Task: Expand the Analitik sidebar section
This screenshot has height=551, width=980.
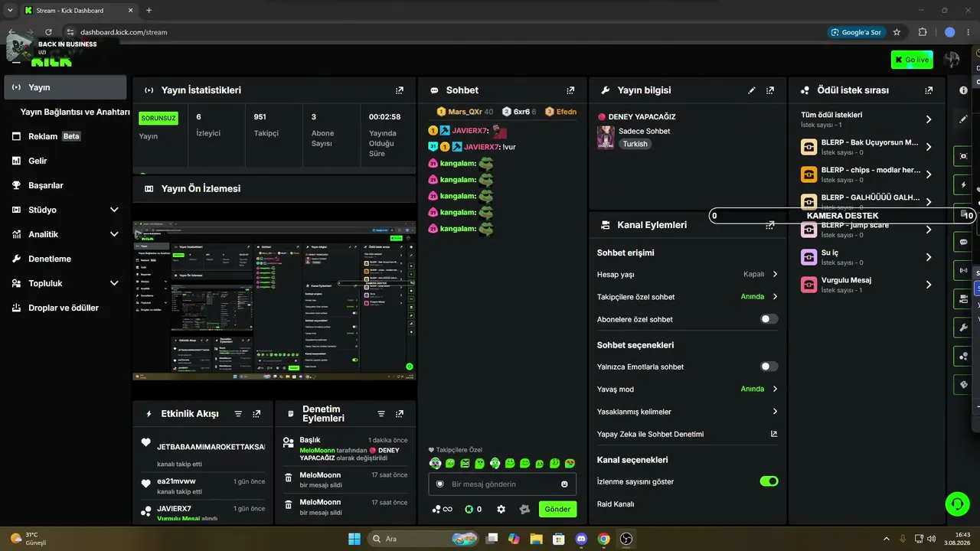Action: click(114, 234)
